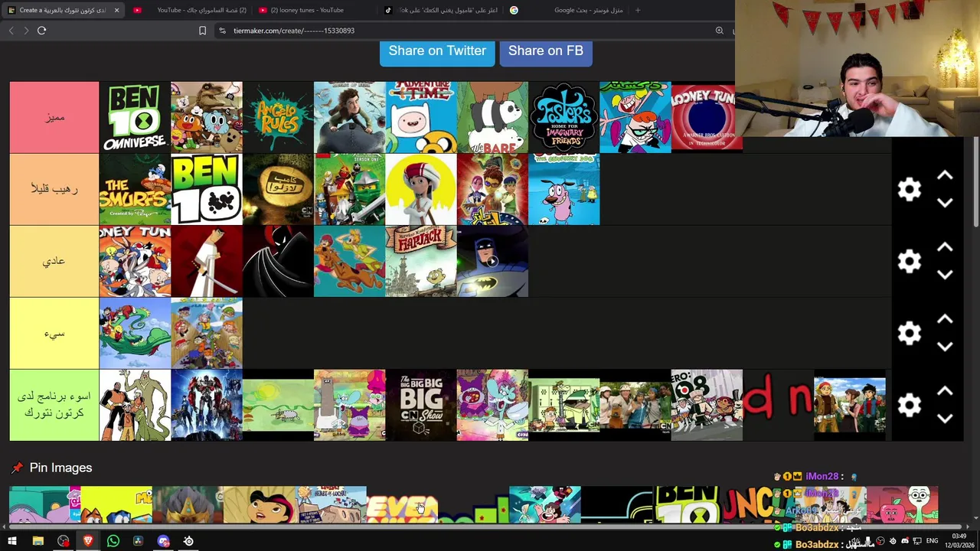980x551 pixels.
Task: Select The Big Big Big CN Show thumbnail
Action: click(421, 405)
